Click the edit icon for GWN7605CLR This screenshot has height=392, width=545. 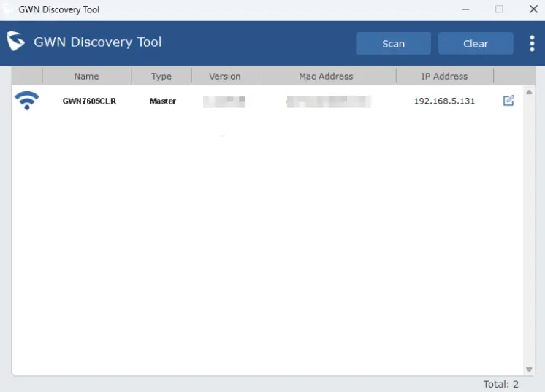[x=508, y=101]
